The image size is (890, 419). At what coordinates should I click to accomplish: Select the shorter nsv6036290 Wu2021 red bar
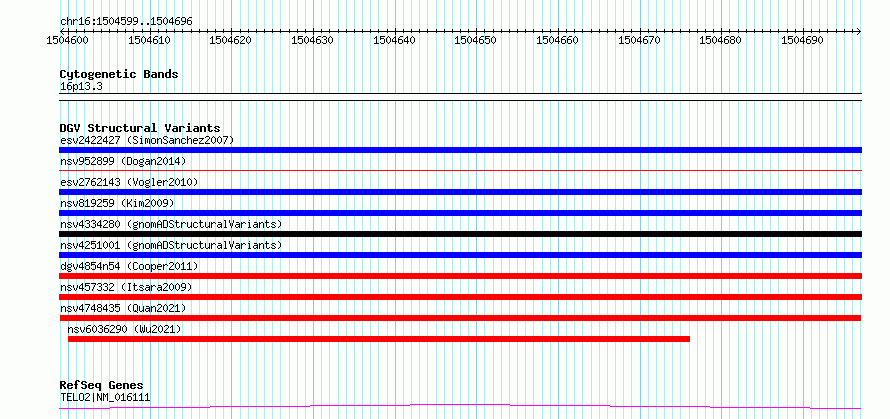click(379, 339)
